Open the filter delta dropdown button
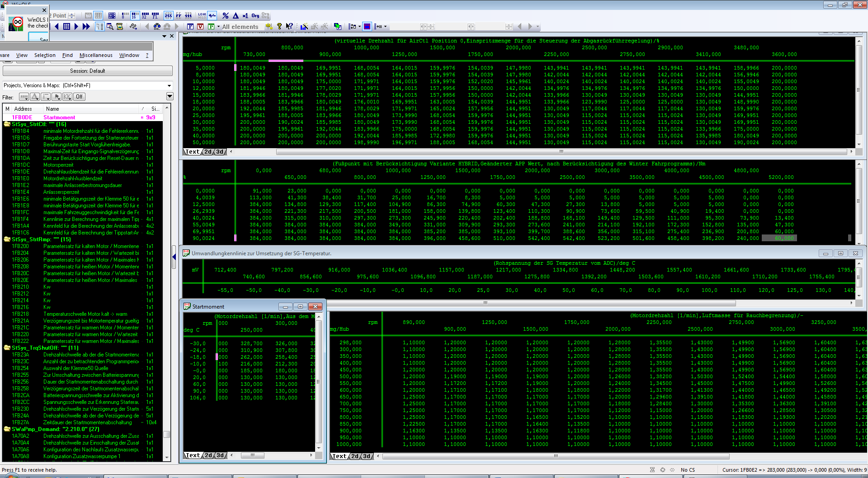This screenshot has width=868, height=478. (35, 97)
